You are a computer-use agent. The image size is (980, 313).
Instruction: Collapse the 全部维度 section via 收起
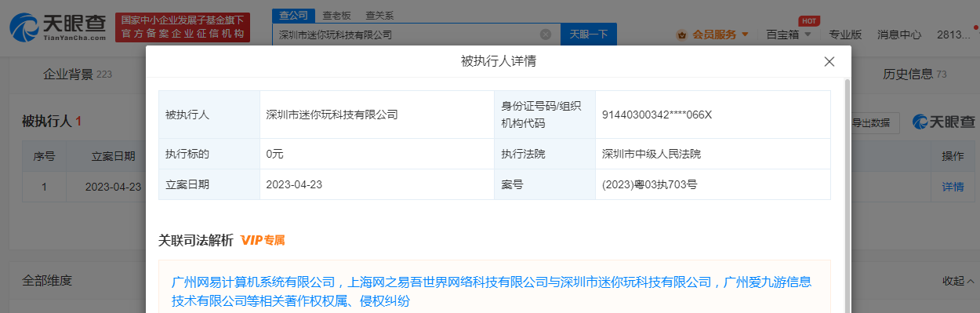coord(959,281)
